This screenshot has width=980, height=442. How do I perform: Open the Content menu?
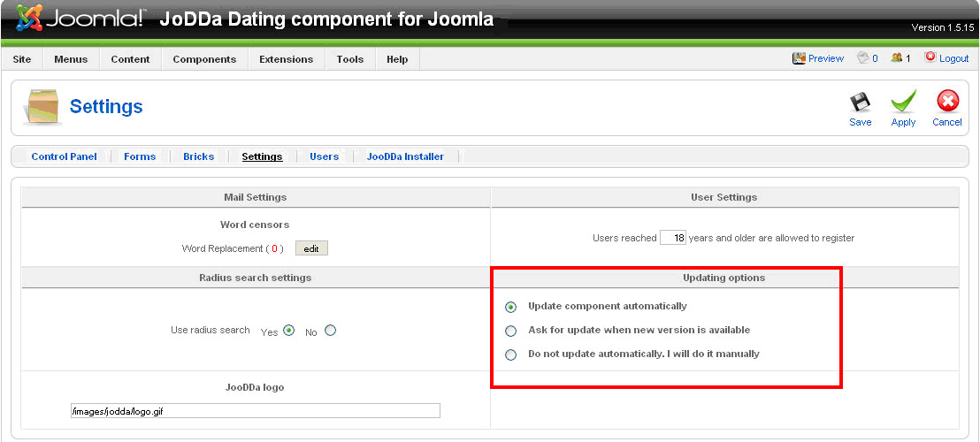tap(131, 59)
